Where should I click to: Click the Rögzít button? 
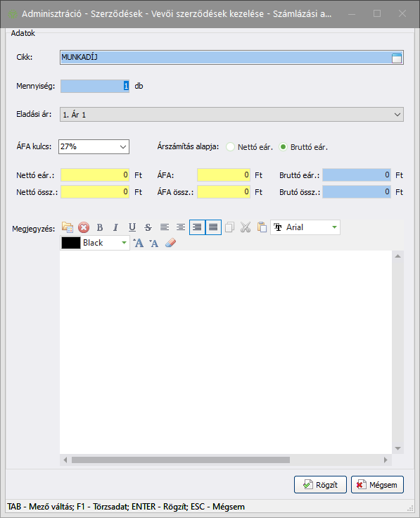tap(320, 485)
